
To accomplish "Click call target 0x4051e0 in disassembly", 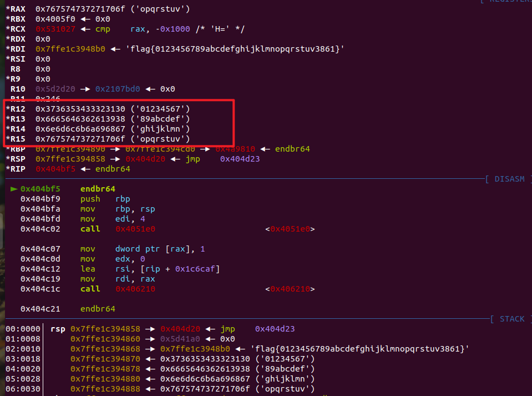I will (135, 229).
